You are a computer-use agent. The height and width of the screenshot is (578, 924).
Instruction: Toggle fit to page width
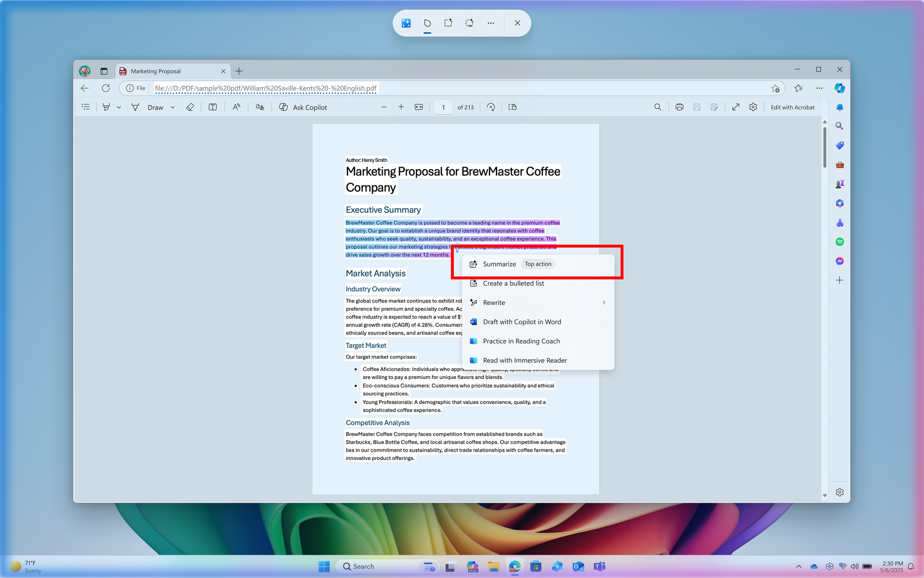coord(418,107)
